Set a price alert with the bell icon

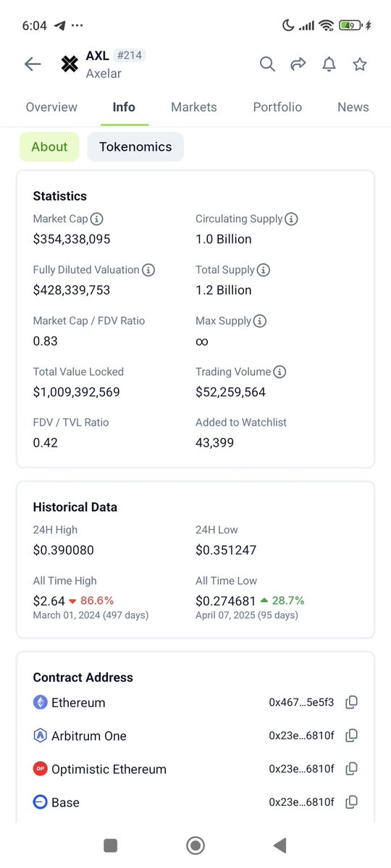pos(329,64)
